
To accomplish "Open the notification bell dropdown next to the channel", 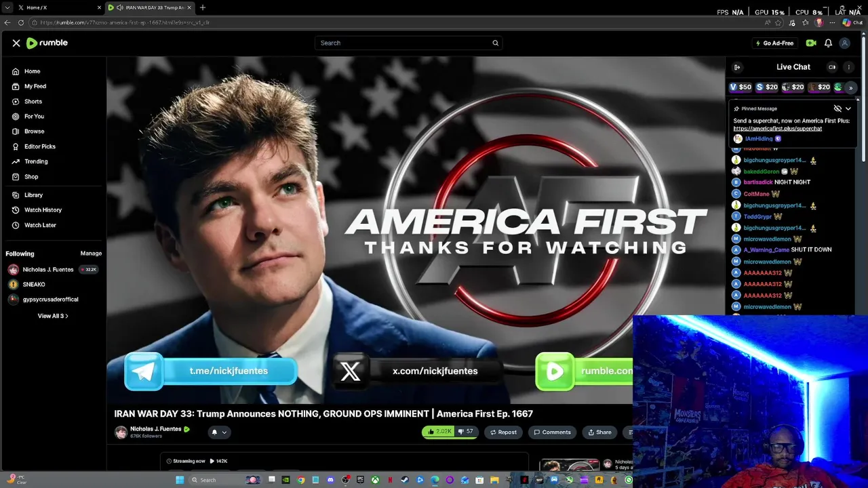I will click(x=218, y=432).
